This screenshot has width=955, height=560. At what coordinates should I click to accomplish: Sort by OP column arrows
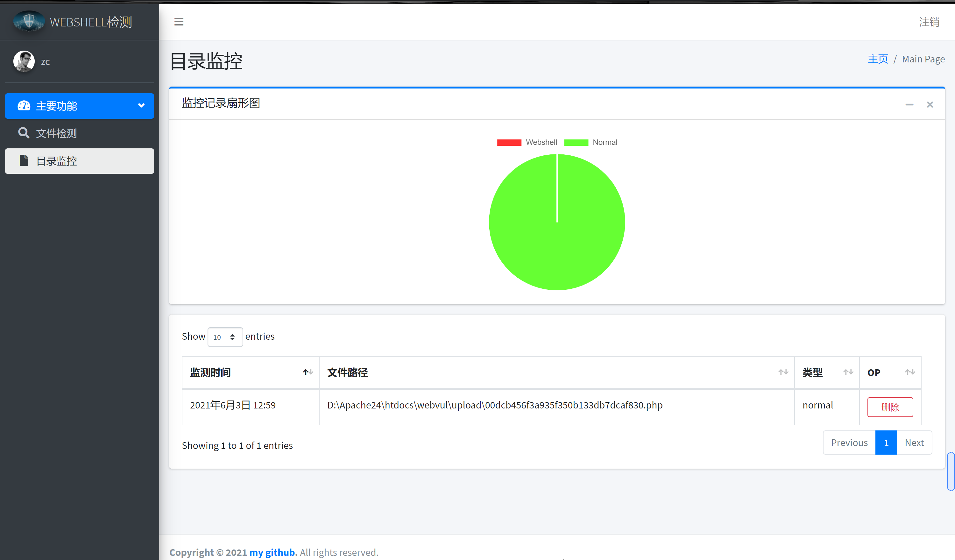coord(910,372)
